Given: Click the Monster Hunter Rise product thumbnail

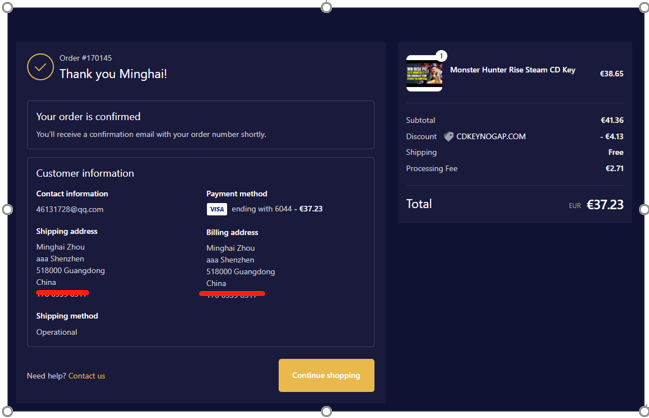Looking at the screenshot, I should (424, 74).
